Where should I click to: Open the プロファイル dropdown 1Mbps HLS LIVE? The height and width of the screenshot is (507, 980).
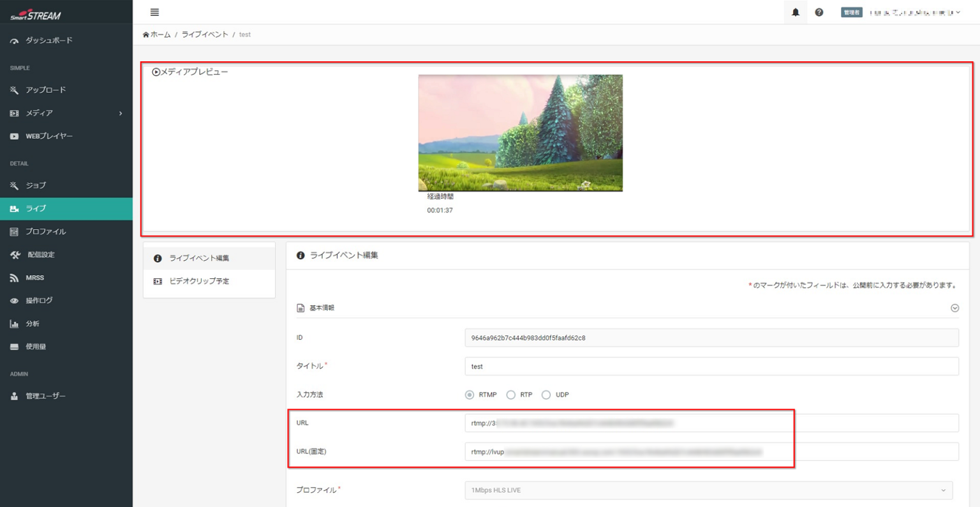point(708,490)
